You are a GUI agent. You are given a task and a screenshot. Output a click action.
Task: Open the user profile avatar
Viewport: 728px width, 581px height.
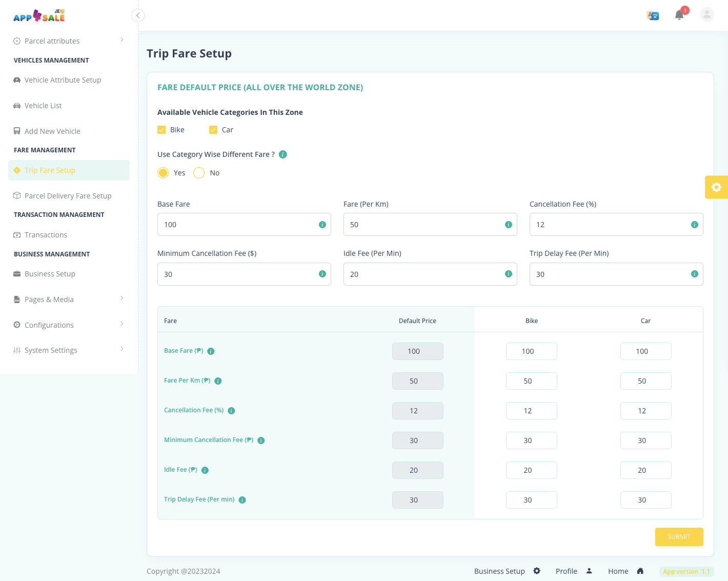click(707, 14)
